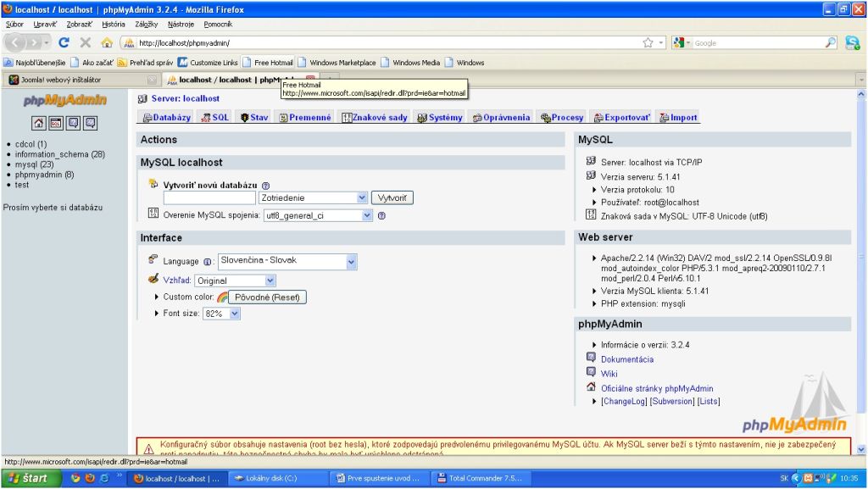
Task: Open the Súbor menu
Action: pos(14,25)
